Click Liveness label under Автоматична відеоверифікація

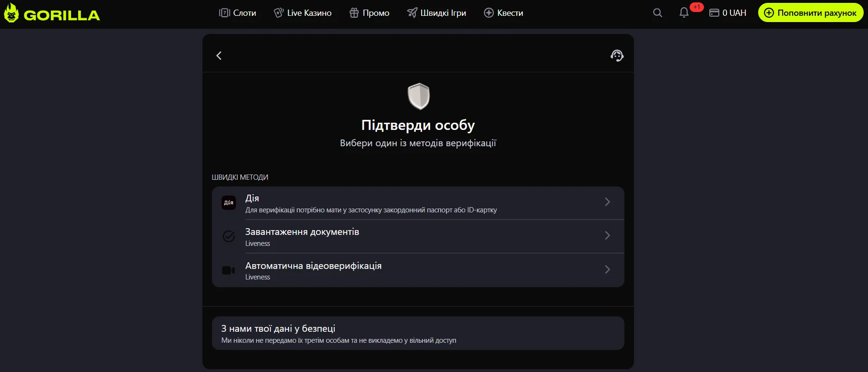point(258,277)
